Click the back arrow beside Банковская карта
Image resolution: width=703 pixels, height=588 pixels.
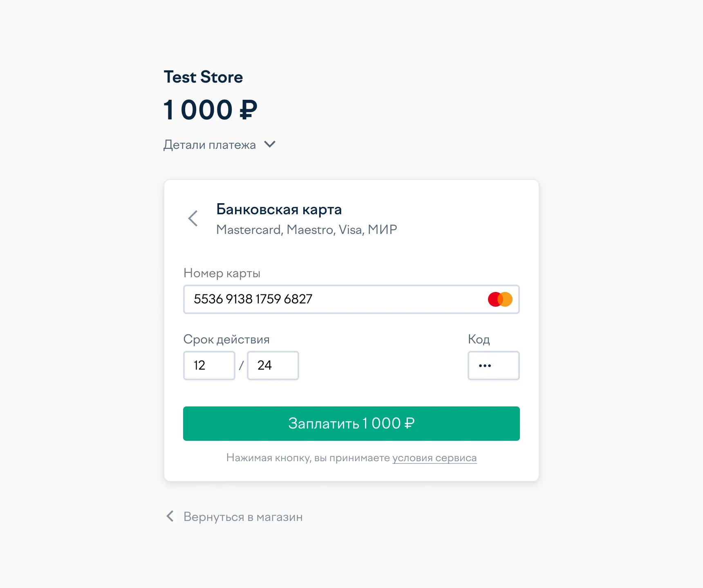[x=193, y=218]
